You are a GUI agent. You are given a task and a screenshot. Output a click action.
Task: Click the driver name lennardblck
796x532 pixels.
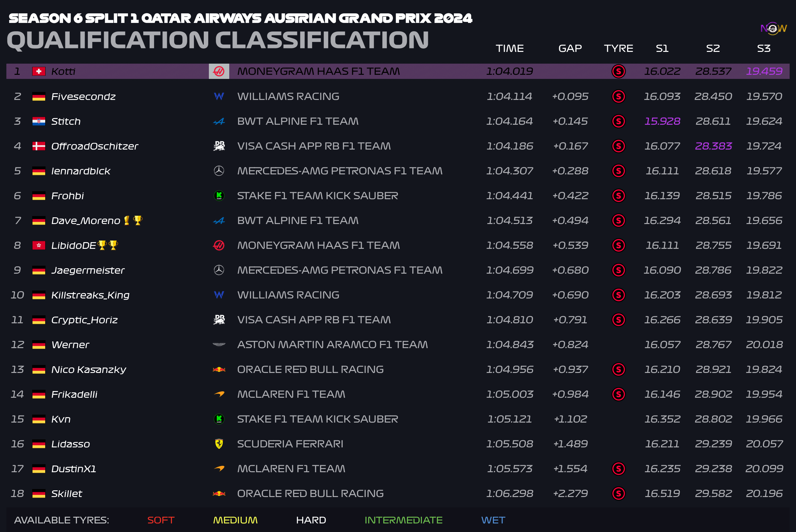(81, 171)
